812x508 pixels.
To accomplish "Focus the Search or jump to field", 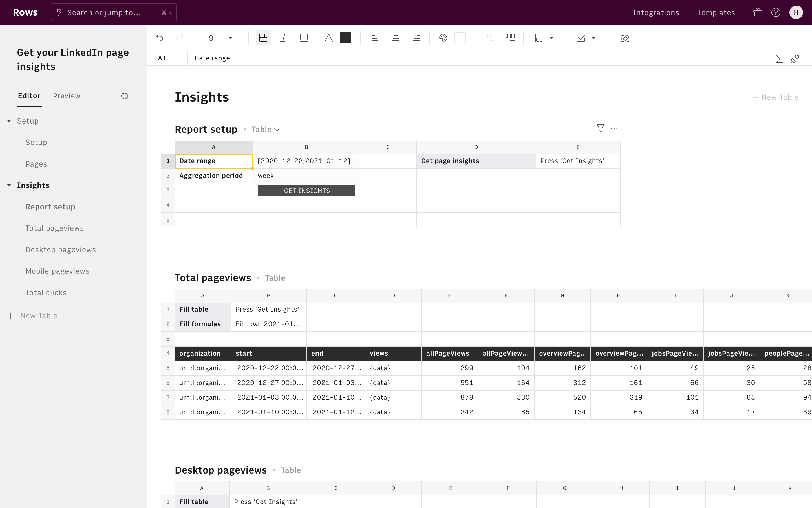I will tap(114, 12).
